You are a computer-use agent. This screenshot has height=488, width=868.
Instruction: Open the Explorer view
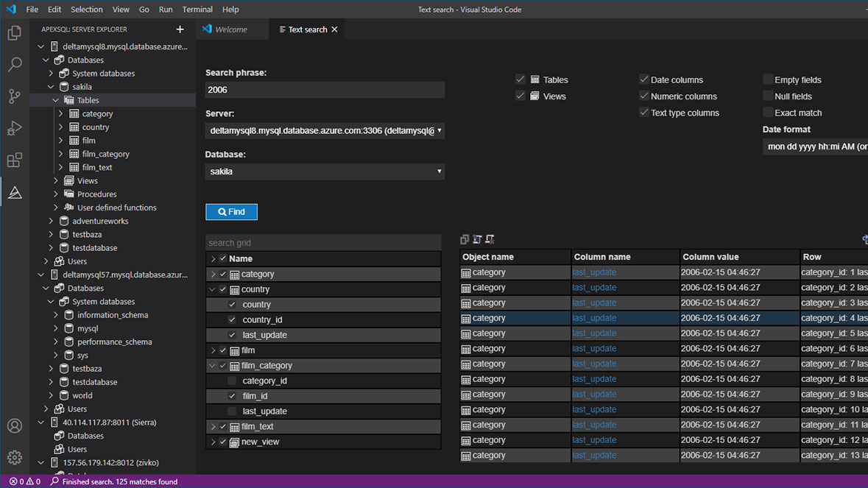[15, 33]
